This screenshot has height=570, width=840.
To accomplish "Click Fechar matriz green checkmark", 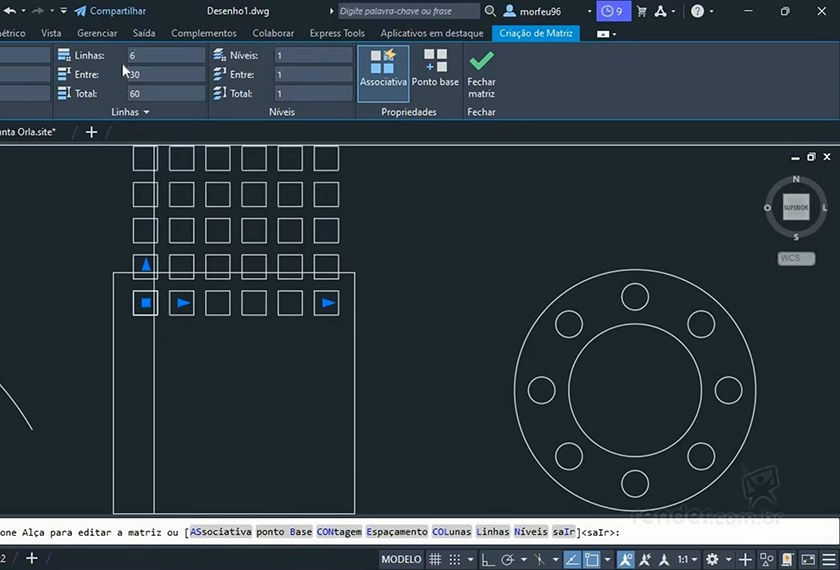I will pyautogui.click(x=481, y=62).
